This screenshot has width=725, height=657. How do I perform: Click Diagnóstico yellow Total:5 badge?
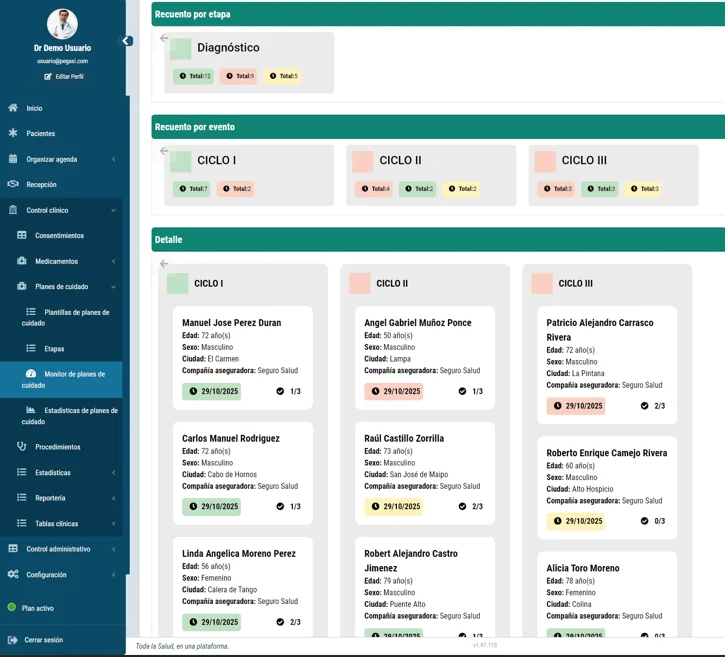point(282,76)
